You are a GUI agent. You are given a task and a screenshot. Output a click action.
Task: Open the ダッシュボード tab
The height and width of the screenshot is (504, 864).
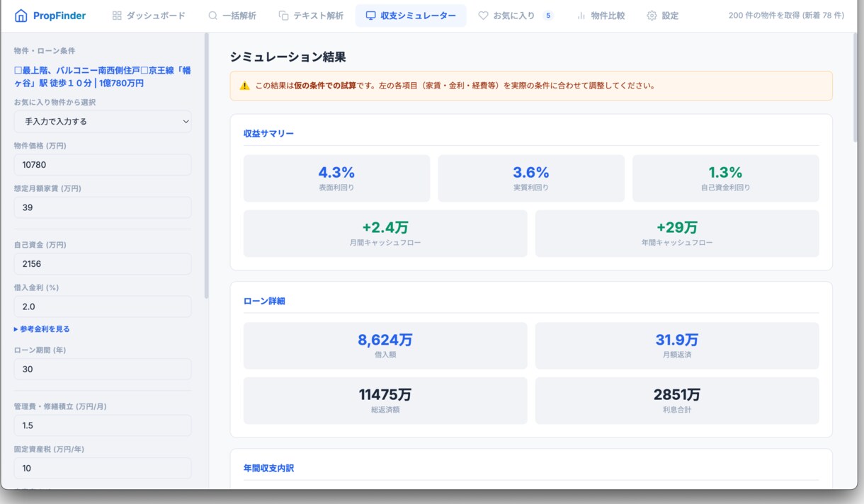149,16
